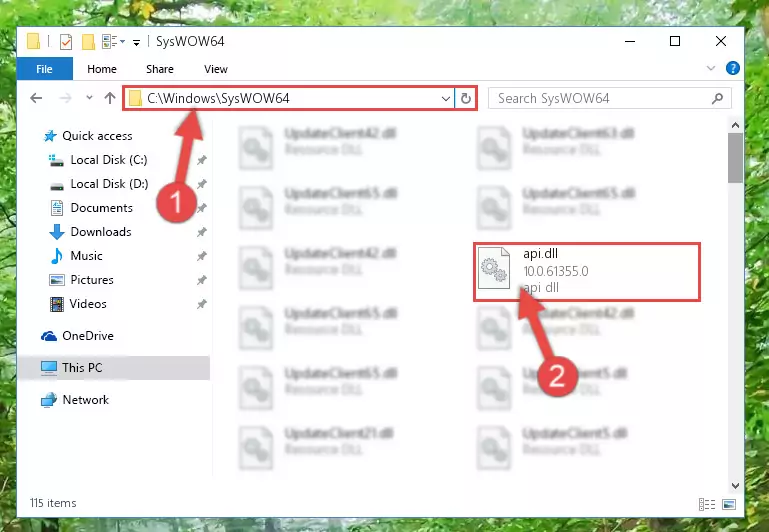769x532 pixels.
Task: Click the Music note icon
Action: pyautogui.click(x=57, y=256)
